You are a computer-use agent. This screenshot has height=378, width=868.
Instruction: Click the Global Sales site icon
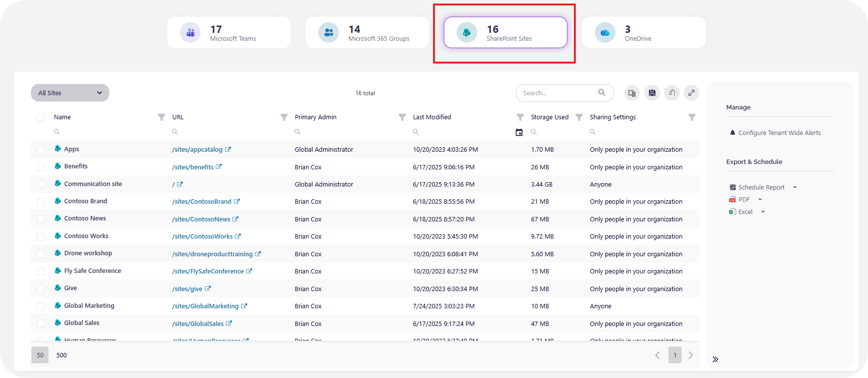click(58, 323)
